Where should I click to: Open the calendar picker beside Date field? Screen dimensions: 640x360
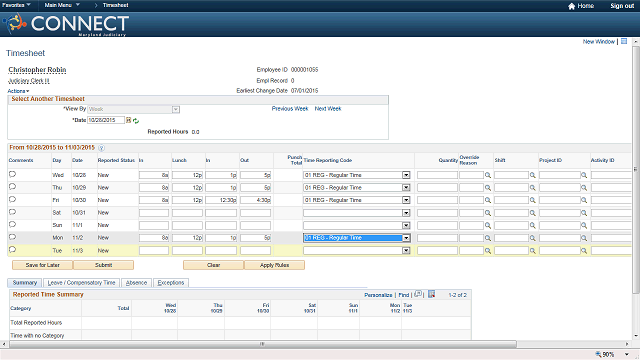(x=128, y=120)
